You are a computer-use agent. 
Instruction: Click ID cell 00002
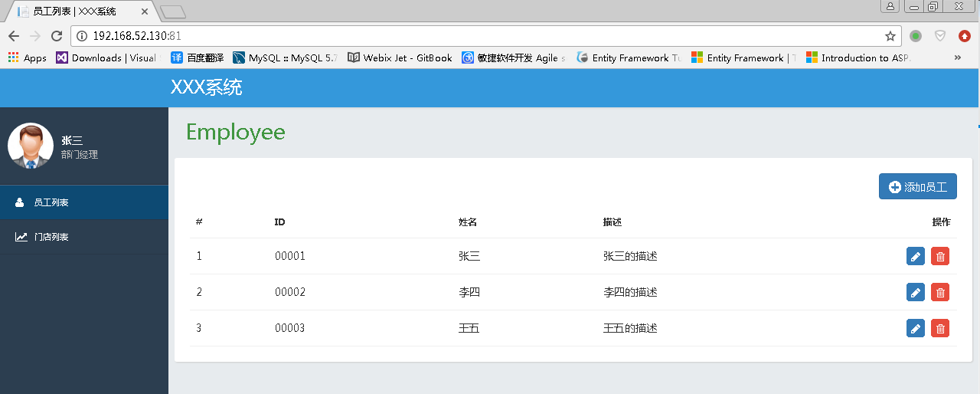point(290,292)
